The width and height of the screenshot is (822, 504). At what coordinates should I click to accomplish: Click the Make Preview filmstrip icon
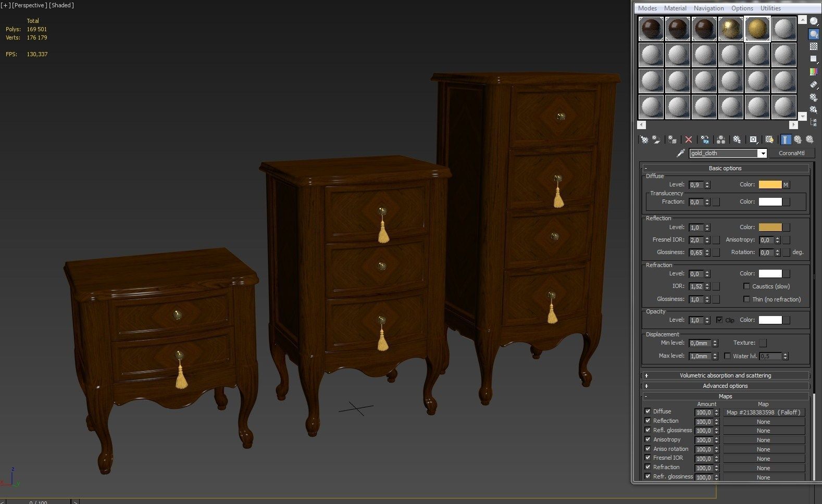click(x=814, y=84)
